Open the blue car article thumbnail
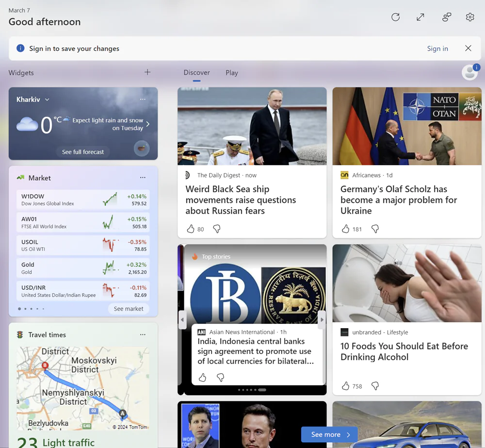 pyautogui.click(x=407, y=425)
